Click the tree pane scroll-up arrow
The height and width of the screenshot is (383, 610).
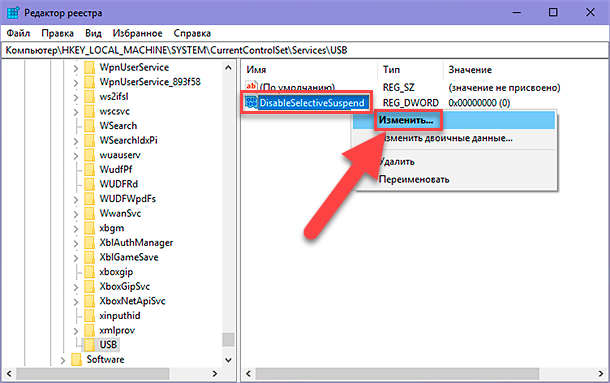click(x=228, y=68)
